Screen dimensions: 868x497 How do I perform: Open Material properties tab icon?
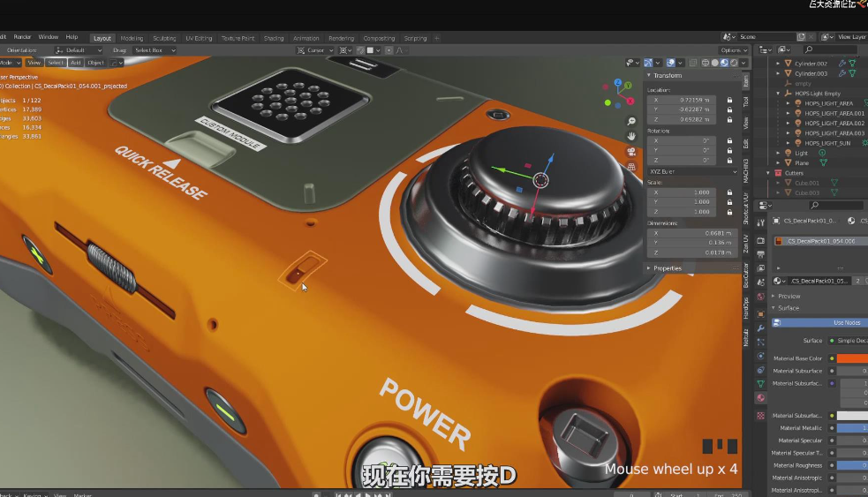[760, 397]
